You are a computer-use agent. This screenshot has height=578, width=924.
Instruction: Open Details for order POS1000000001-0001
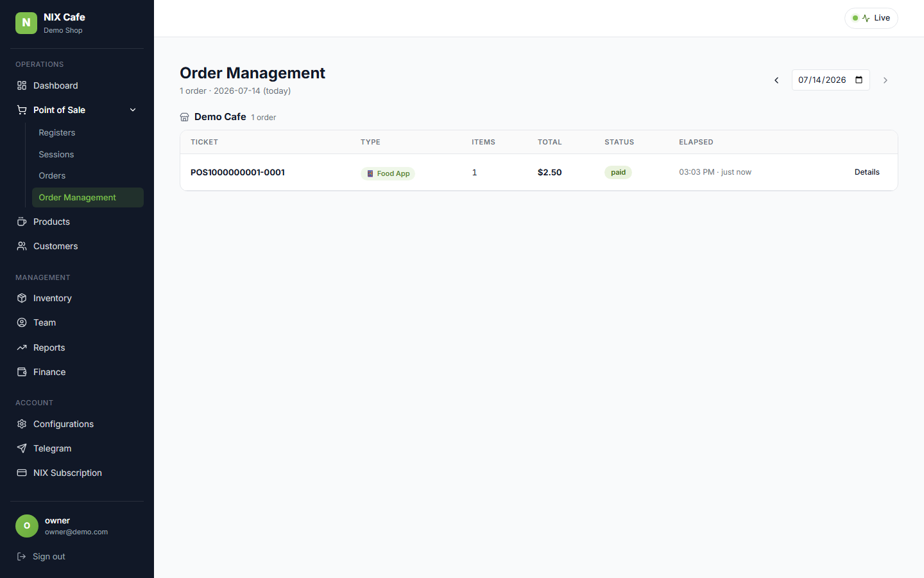[x=867, y=172]
